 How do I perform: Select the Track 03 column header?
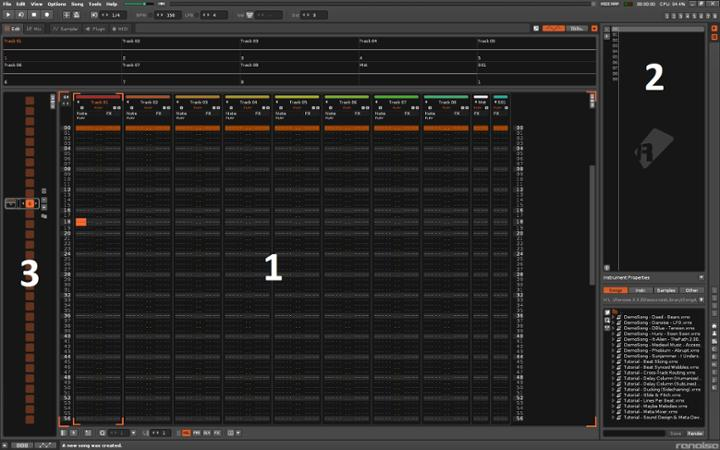[198, 102]
